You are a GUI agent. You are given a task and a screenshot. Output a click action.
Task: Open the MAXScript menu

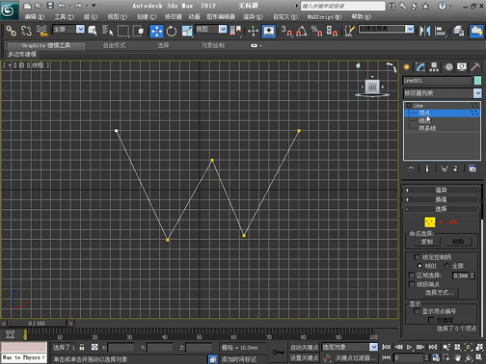(x=324, y=17)
